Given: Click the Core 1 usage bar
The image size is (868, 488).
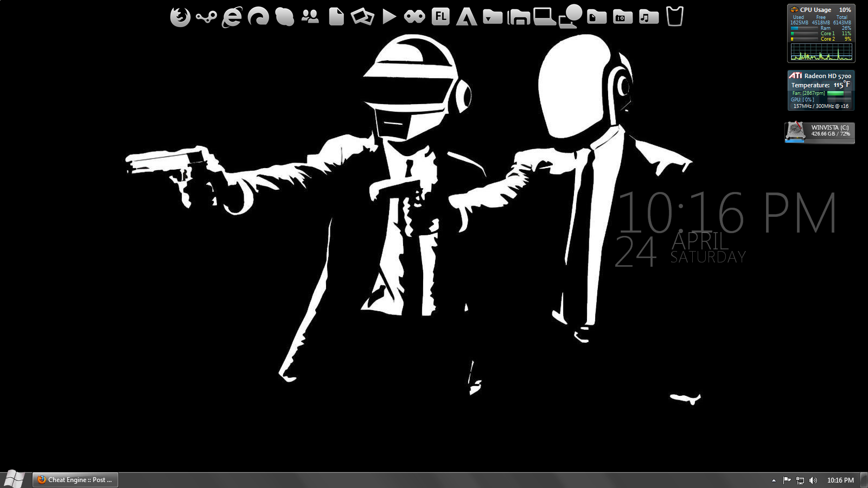Looking at the screenshot, I should (804, 34).
